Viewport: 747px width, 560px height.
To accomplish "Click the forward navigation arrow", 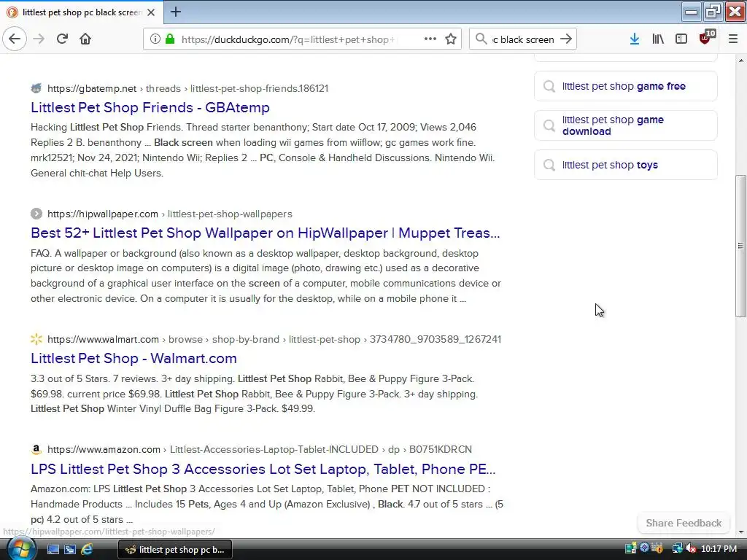I will pos(39,39).
